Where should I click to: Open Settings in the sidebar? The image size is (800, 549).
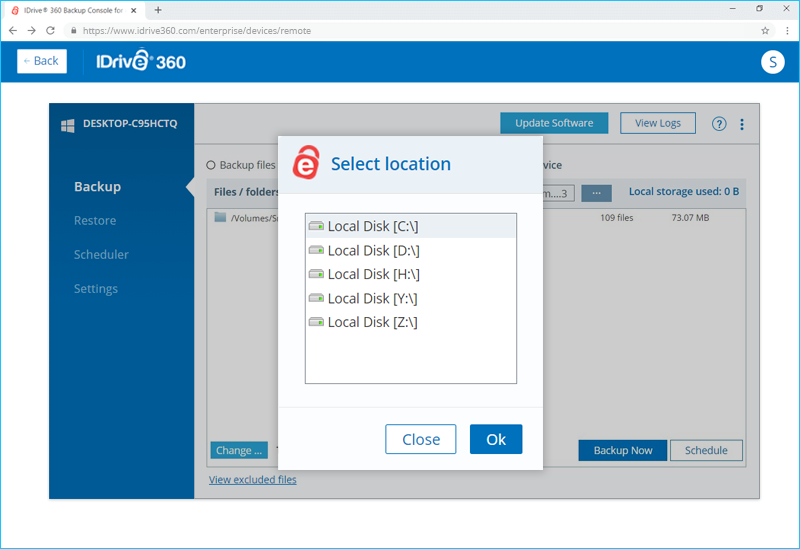96,289
